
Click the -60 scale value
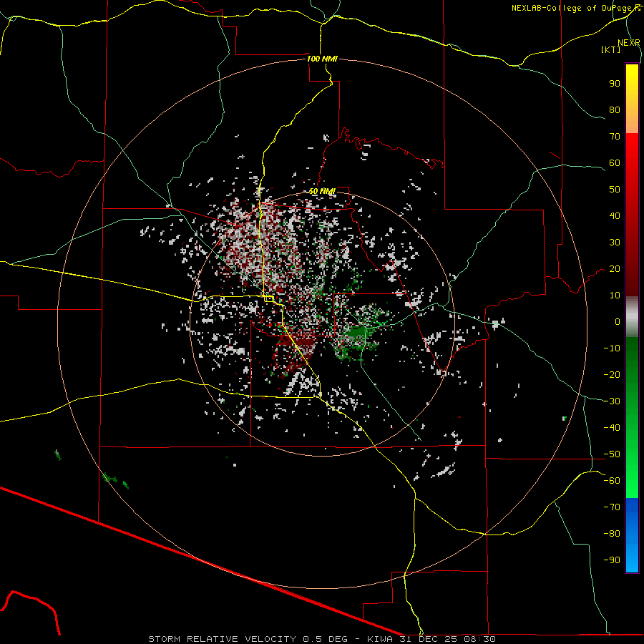612,481
